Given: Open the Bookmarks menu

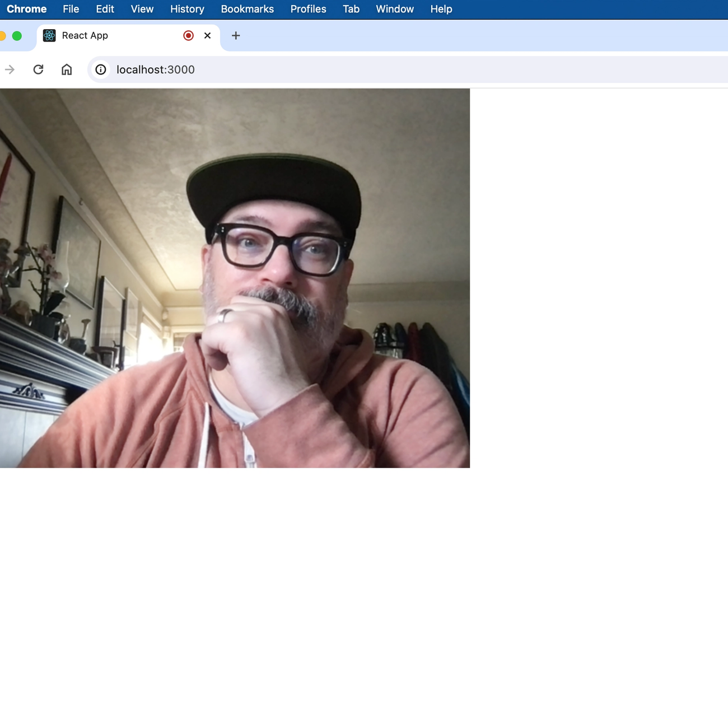Looking at the screenshot, I should (x=247, y=9).
